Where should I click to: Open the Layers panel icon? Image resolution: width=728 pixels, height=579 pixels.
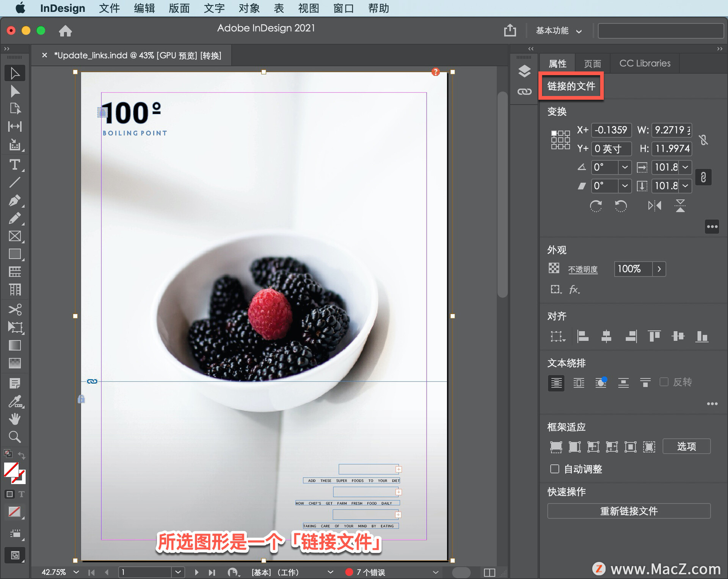pyautogui.click(x=524, y=71)
